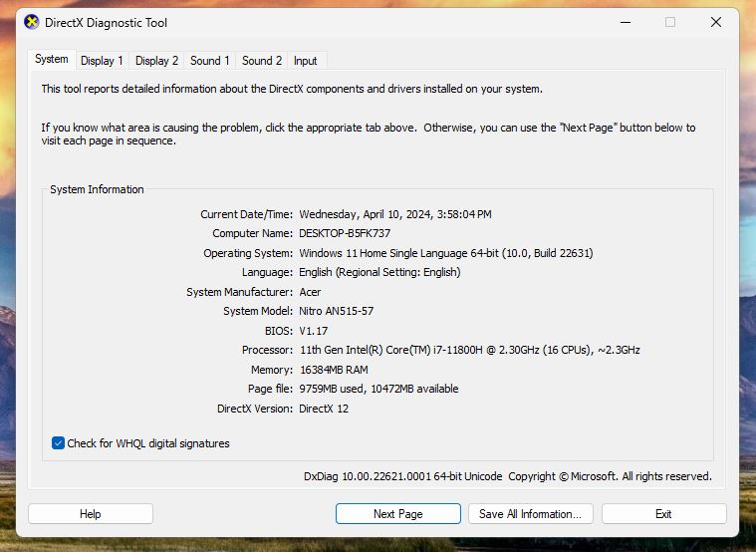Viewport: 756px width, 552px height.
Task: Click Save All Information button
Action: pos(530,514)
